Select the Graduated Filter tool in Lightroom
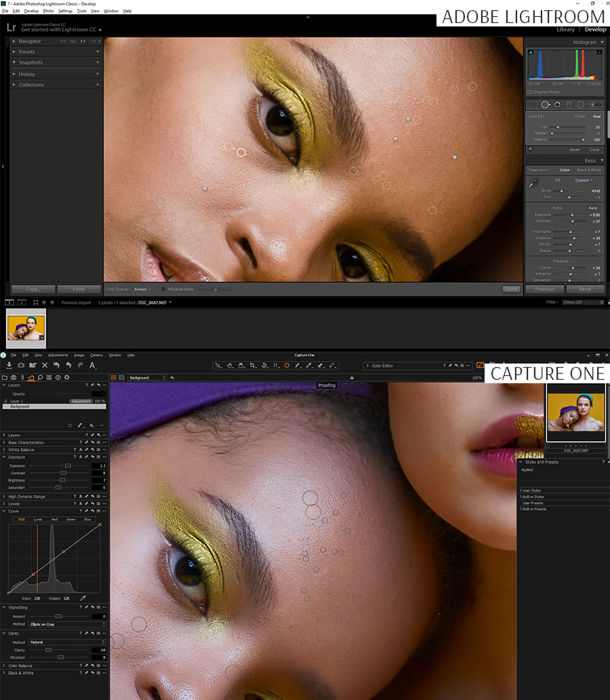Viewport: 610px width, 700px height. 569,104
